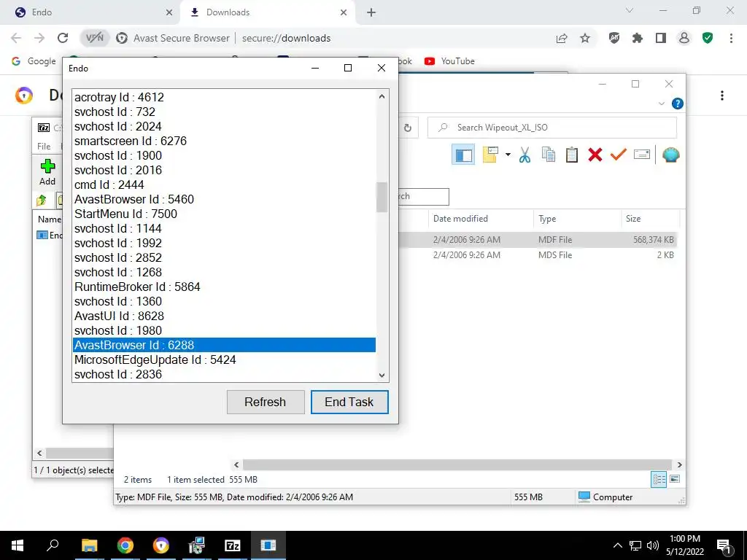The height and width of the screenshot is (560, 747).
Task: Click the Endo process list scrollbar thumb
Action: (x=382, y=197)
